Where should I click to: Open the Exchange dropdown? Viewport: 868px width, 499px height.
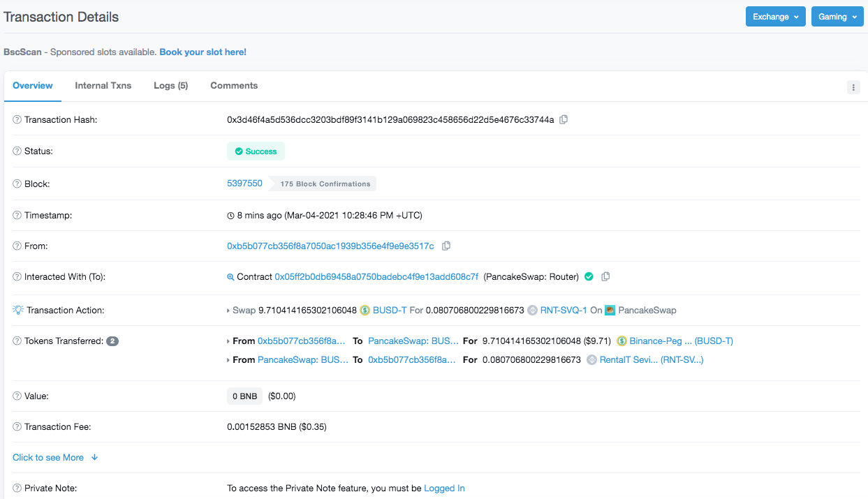[776, 17]
